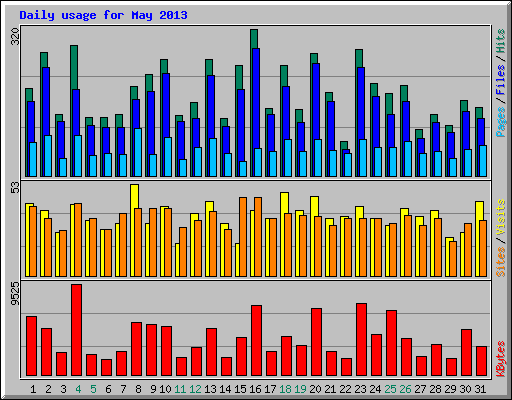Click the Pages legend label
512x400 pixels.
[501, 122]
